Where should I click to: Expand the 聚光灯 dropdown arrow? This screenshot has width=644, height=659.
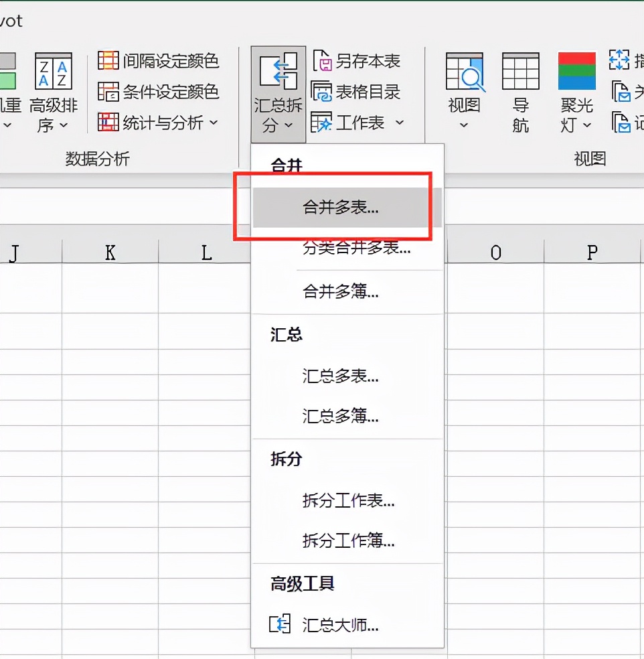coord(587,125)
